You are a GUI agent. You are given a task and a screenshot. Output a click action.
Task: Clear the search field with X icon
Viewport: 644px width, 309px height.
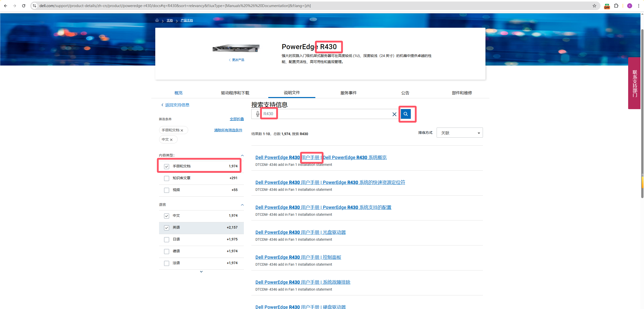point(394,114)
